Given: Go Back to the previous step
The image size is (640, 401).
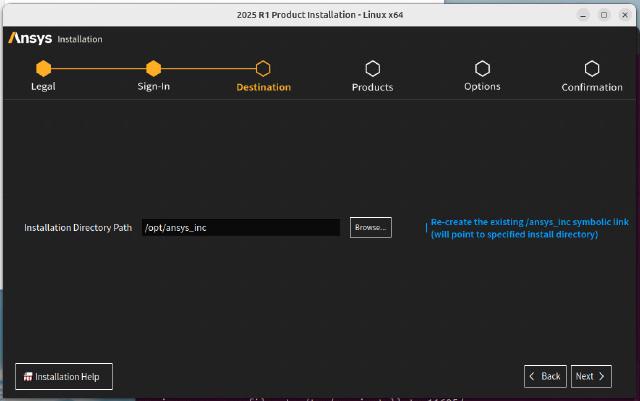Looking at the screenshot, I should [545, 376].
